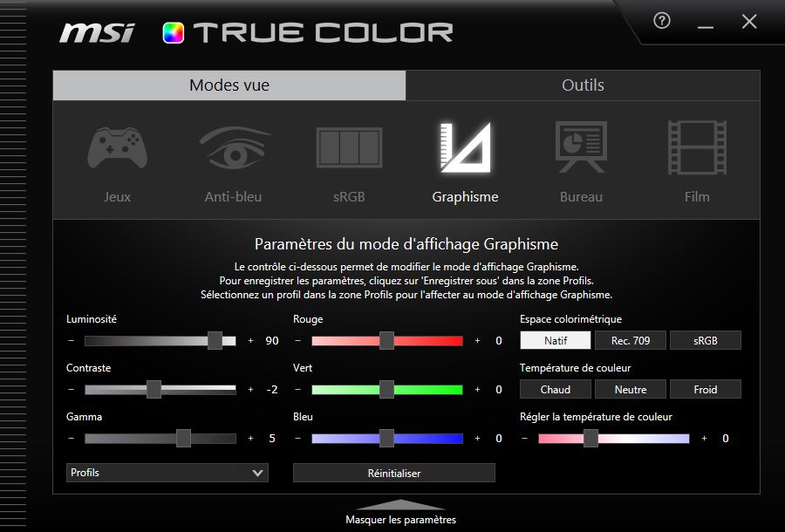Select the Jeux gamepad mode icon
Viewport: 785px width, 532px height.
point(117,149)
